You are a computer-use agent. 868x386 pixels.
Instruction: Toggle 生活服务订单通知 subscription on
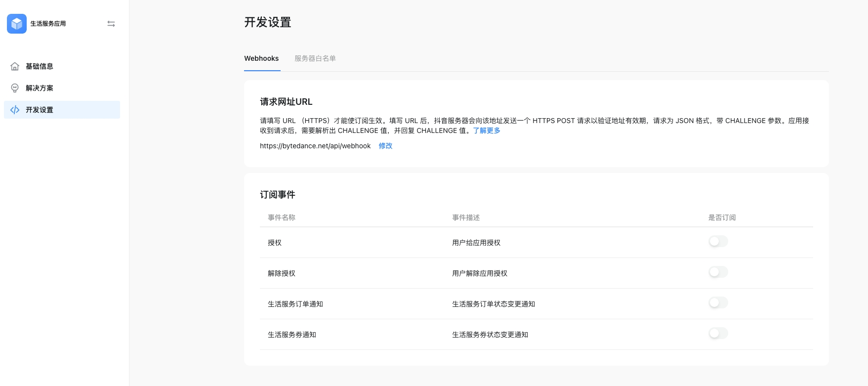pyautogui.click(x=718, y=303)
